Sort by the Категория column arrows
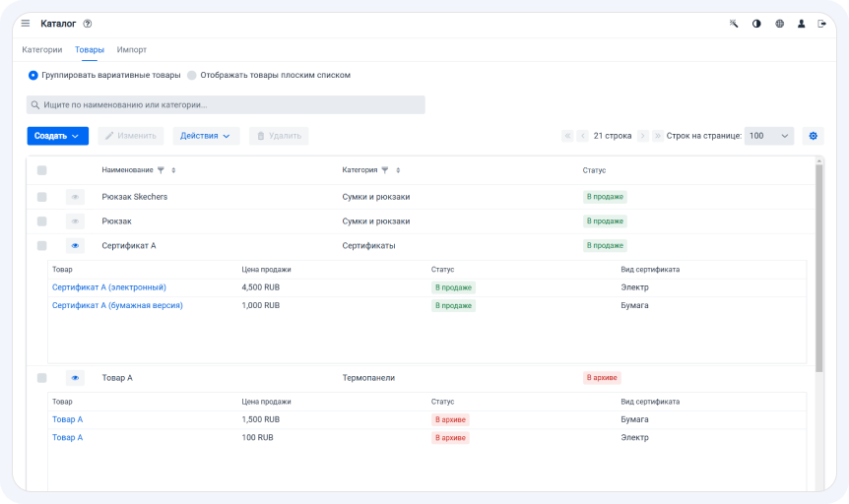Viewport: 849px width, 504px height. point(398,170)
